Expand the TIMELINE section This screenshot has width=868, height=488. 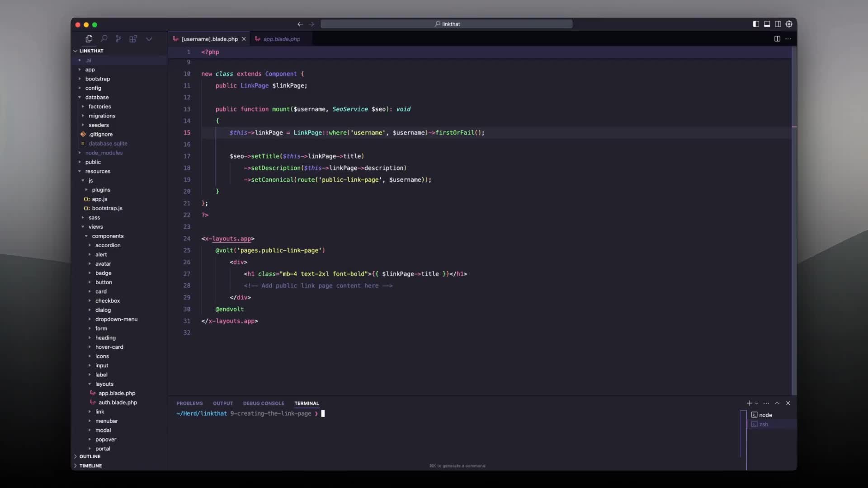(x=119, y=466)
